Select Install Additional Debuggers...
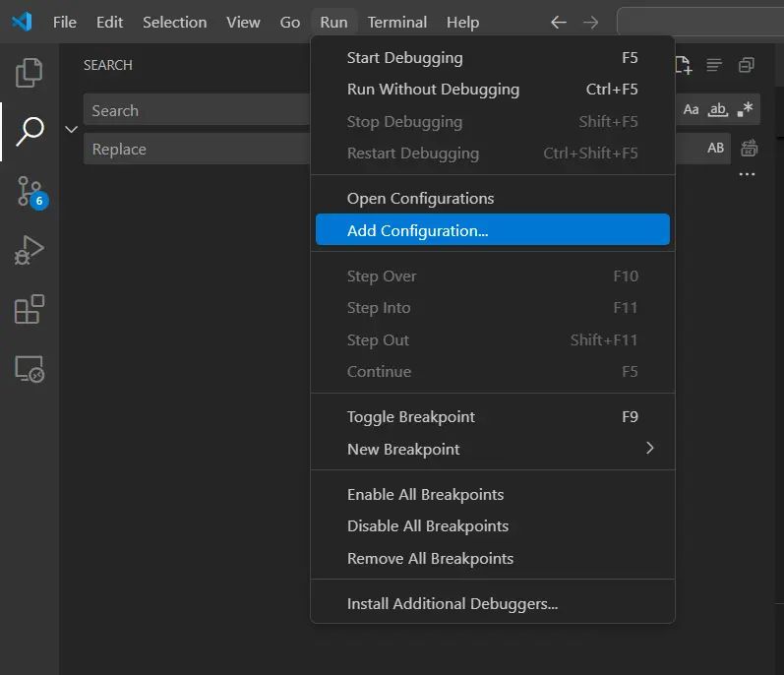This screenshot has width=784, height=675. click(x=493, y=603)
